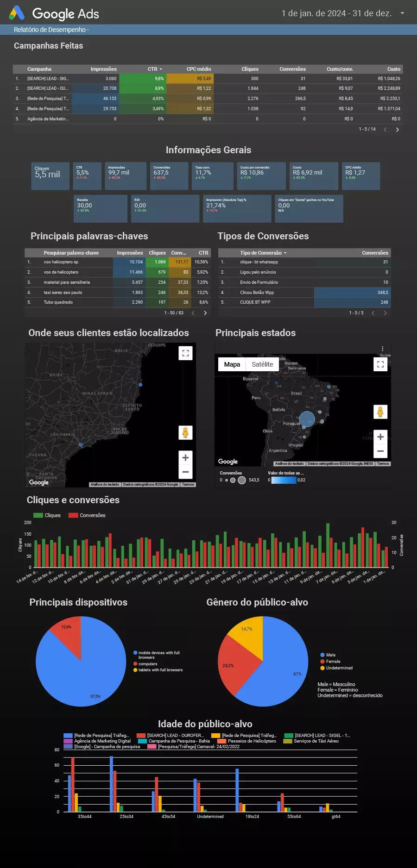Open the Termos link on states map
This screenshot has height=868, width=417.
pyautogui.click(x=383, y=463)
